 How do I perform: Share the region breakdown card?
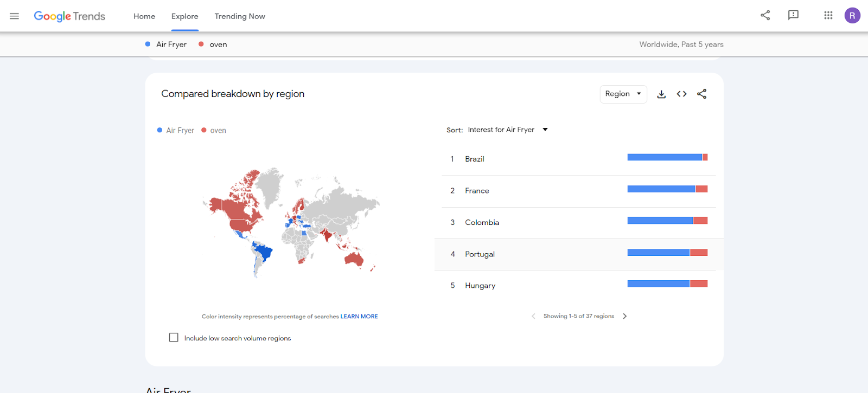pos(701,94)
